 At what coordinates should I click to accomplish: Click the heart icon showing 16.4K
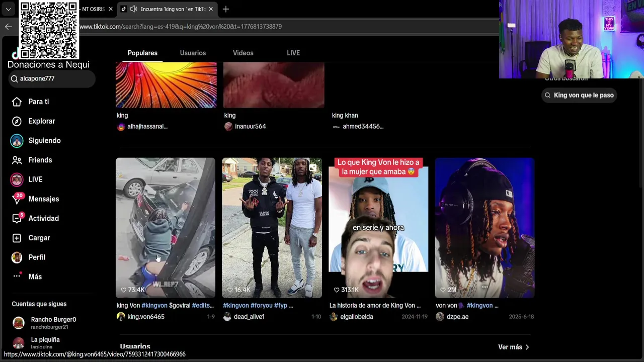point(230,290)
